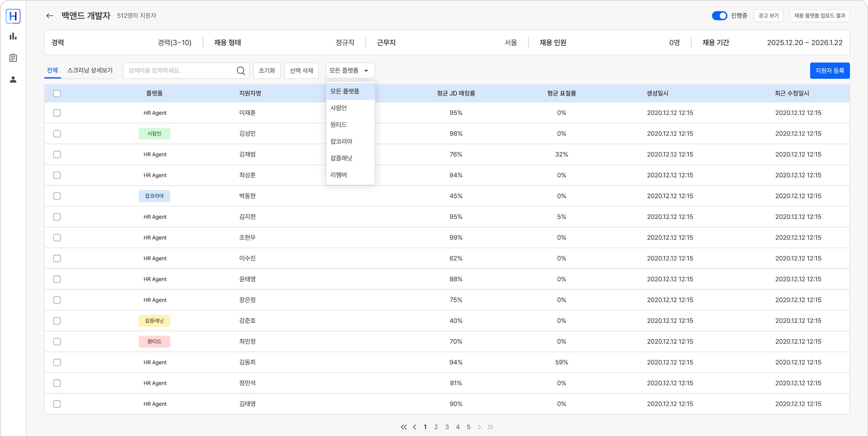Image resolution: width=868 pixels, height=436 pixels.
Task: Click the back arrow next to 백앤드 개발자
Action: (50, 16)
